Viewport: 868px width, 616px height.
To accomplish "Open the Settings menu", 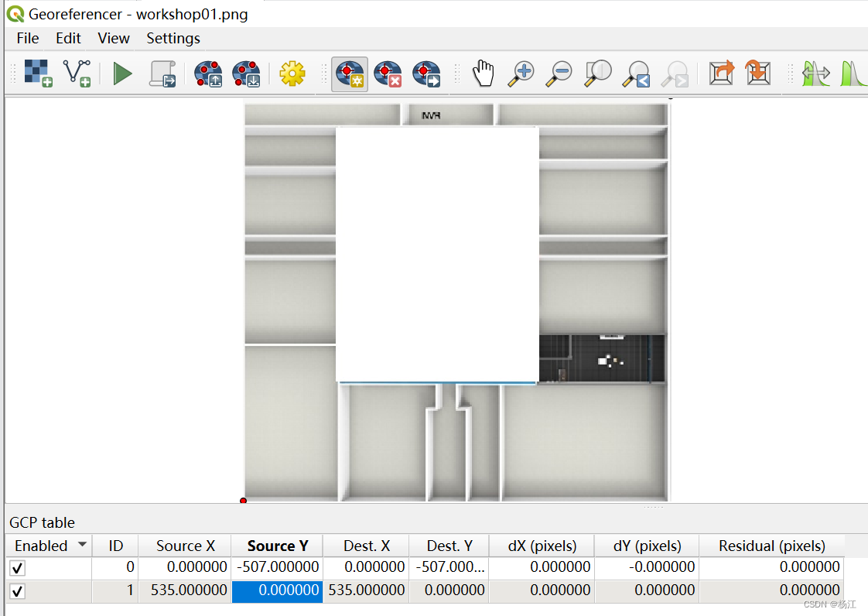I will pos(173,38).
